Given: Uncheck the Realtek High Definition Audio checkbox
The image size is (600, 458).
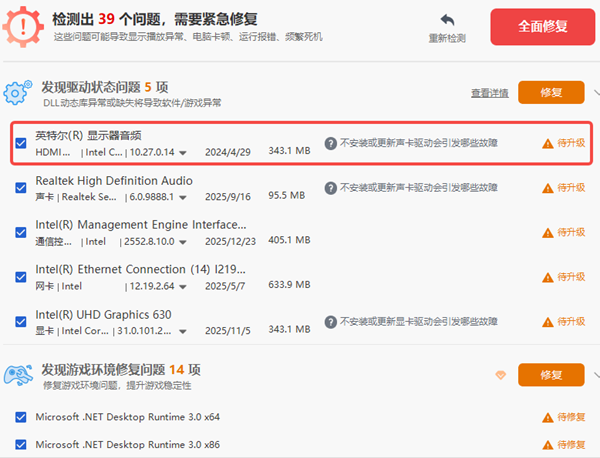Looking at the screenshot, I should tap(21, 188).
